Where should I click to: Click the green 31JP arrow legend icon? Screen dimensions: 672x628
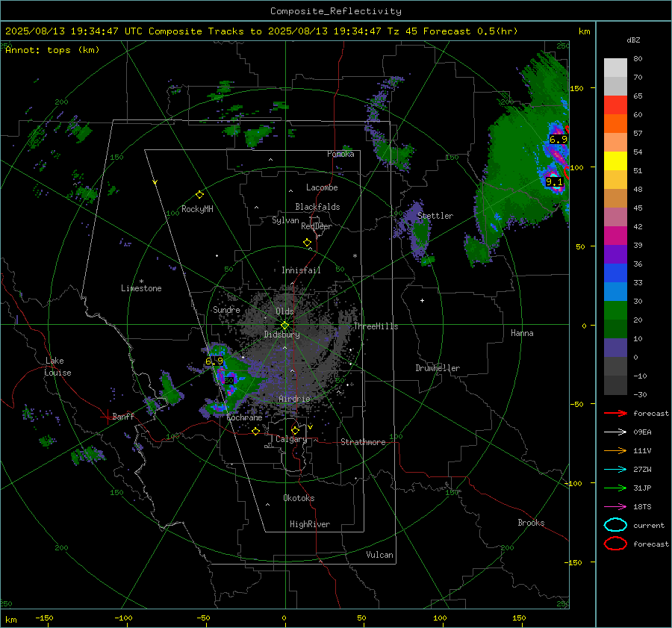[615, 488]
